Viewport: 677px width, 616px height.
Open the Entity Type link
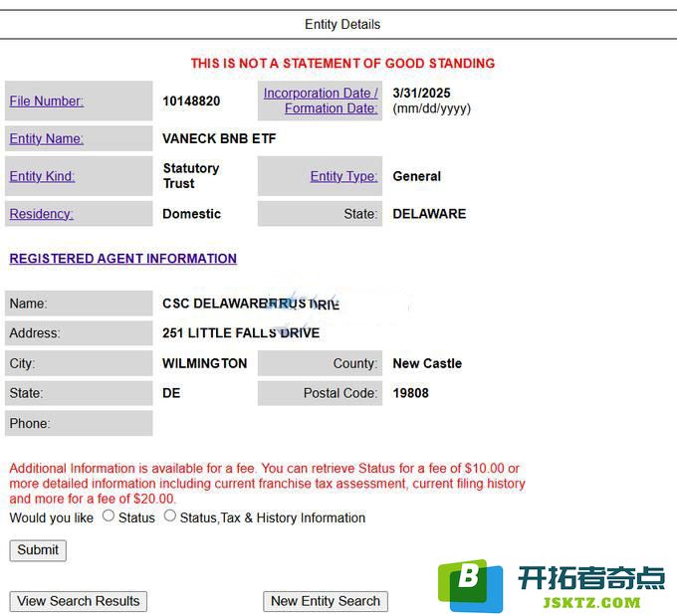click(x=343, y=176)
